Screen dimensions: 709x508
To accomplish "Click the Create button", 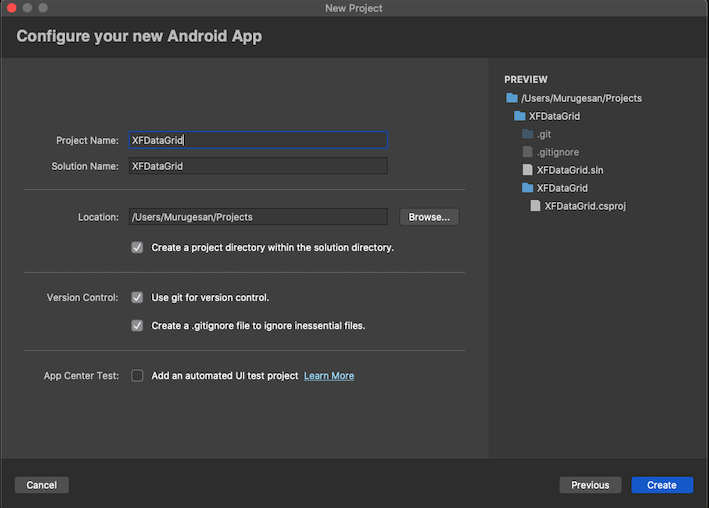I will coord(661,485).
